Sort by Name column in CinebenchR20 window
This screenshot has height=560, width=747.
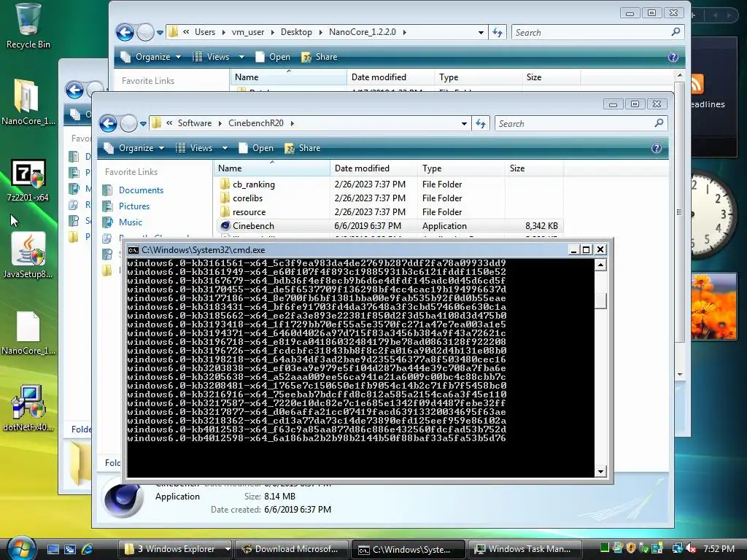(271, 168)
